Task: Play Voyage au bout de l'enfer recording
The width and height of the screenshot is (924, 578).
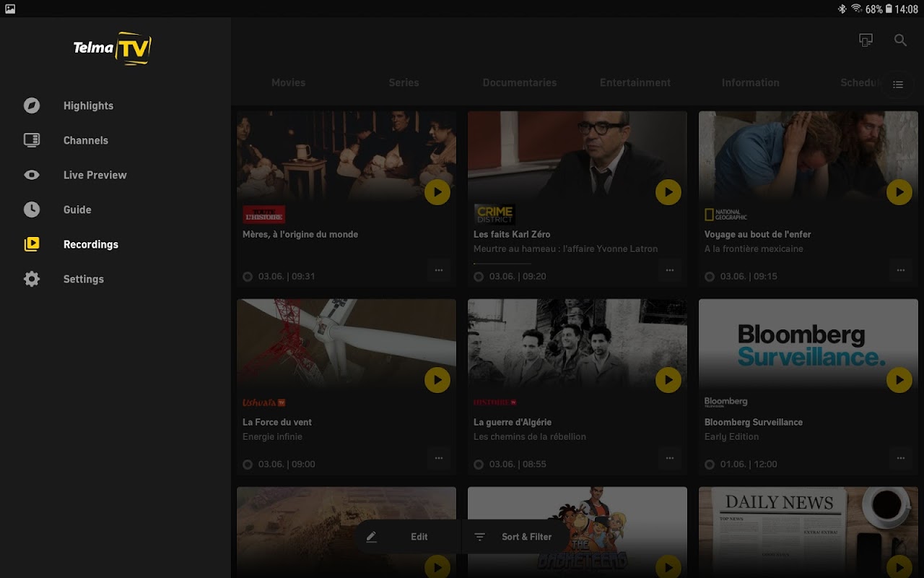Action: click(899, 192)
